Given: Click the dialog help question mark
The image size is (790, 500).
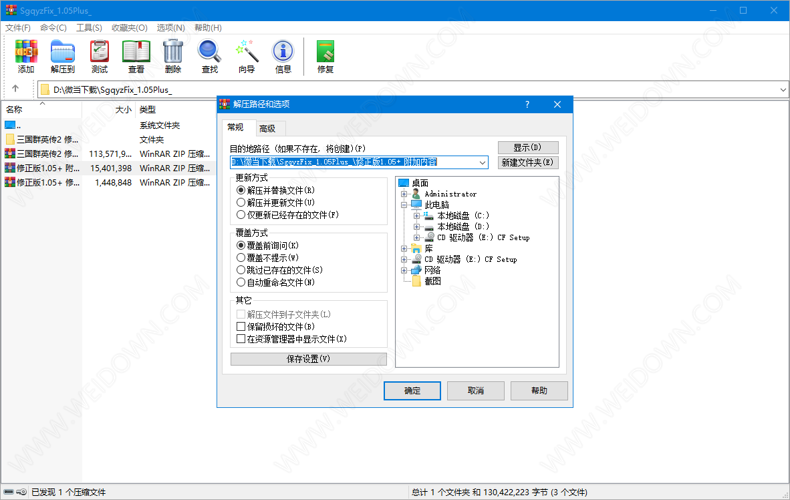Looking at the screenshot, I should [x=527, y=104].
